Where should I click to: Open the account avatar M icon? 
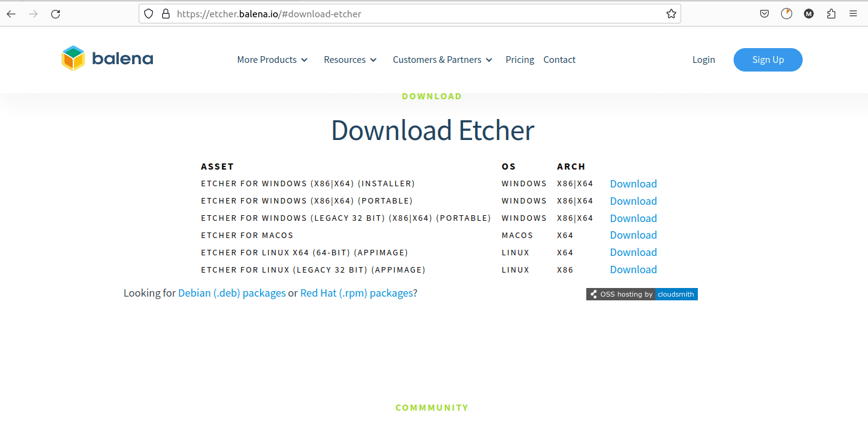pyautogui.click(x=809, y=14)
